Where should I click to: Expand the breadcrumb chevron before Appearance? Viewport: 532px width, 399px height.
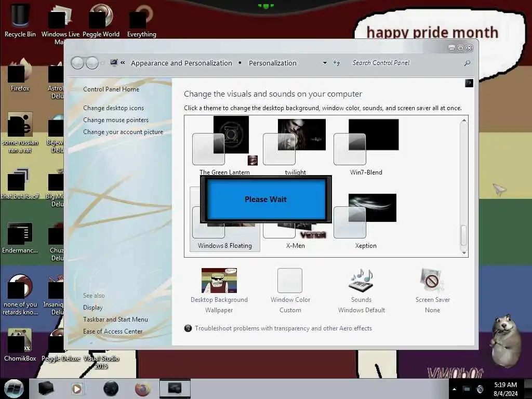point(123,63)
